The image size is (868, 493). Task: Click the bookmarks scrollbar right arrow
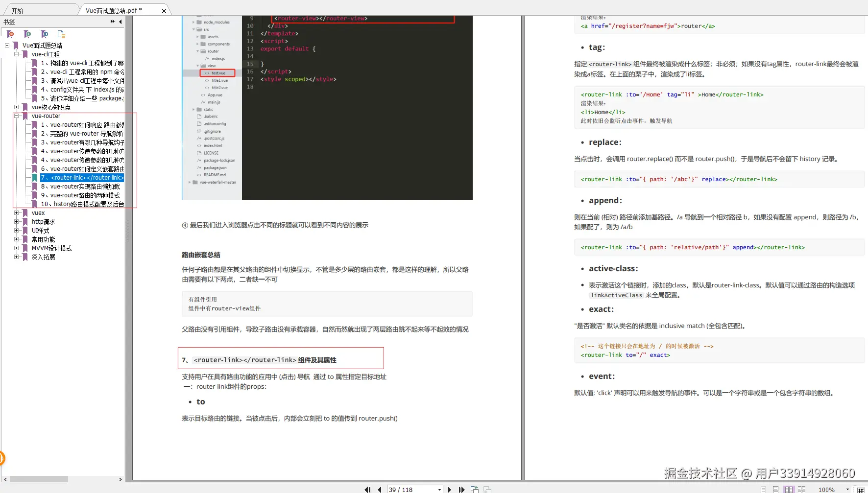(121, 479)
